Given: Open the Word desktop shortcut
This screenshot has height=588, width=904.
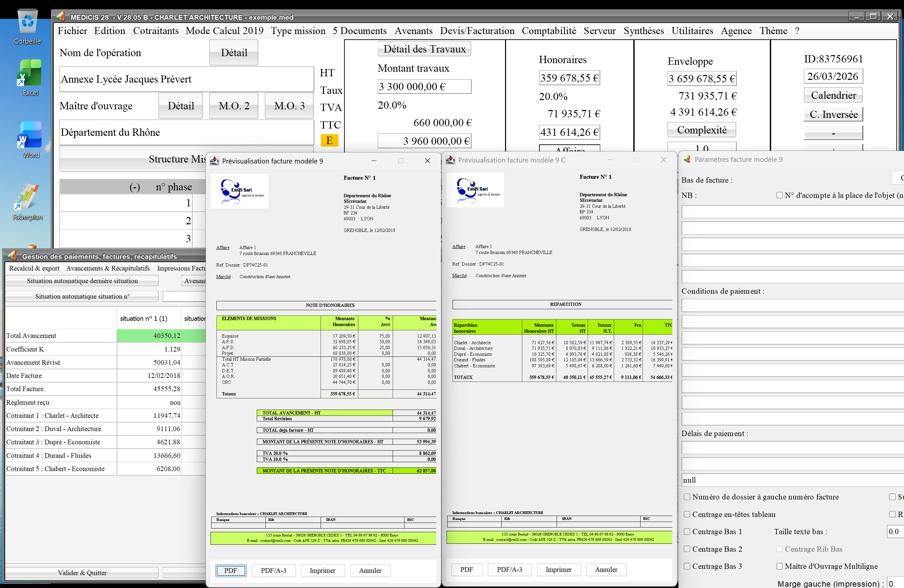Looking at the screenshot, I should (30, 140).
